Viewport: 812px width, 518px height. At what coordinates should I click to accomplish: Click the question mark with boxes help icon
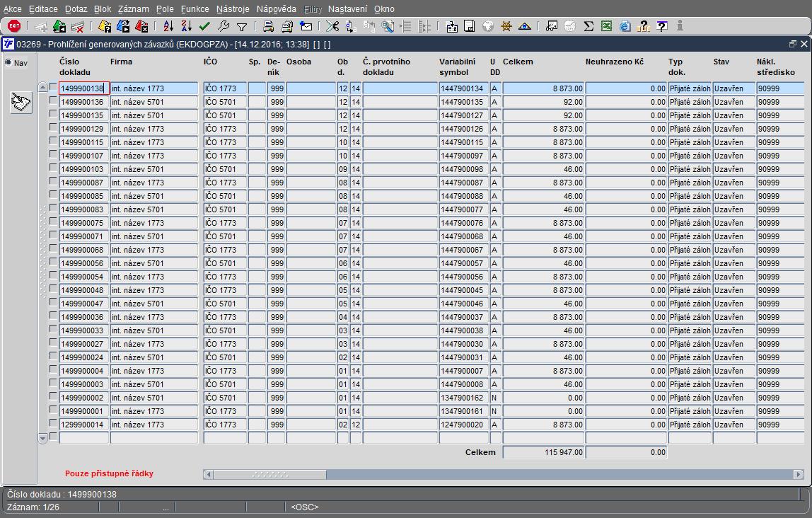pyautogui.click(x=643, y=26)
